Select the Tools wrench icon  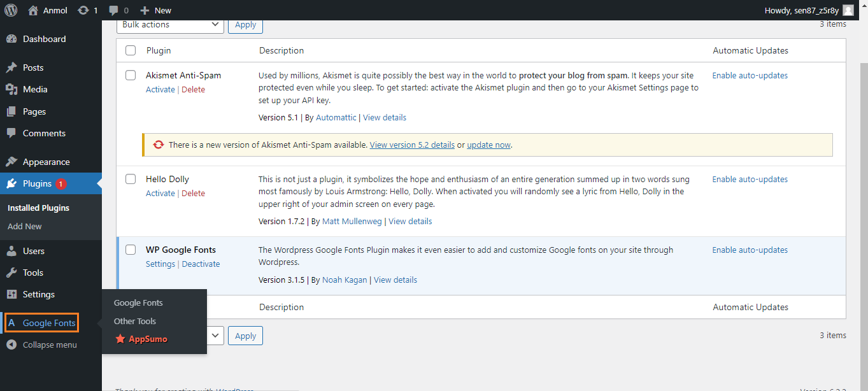tap(13, 273)
